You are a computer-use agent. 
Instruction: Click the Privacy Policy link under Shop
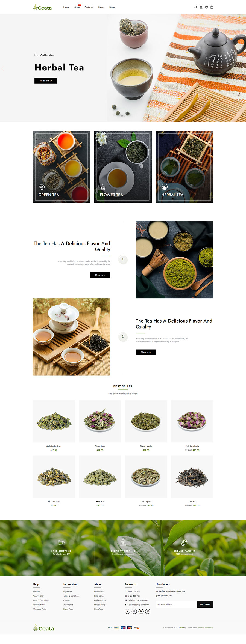pyautogui.click(x=38, y=596)
